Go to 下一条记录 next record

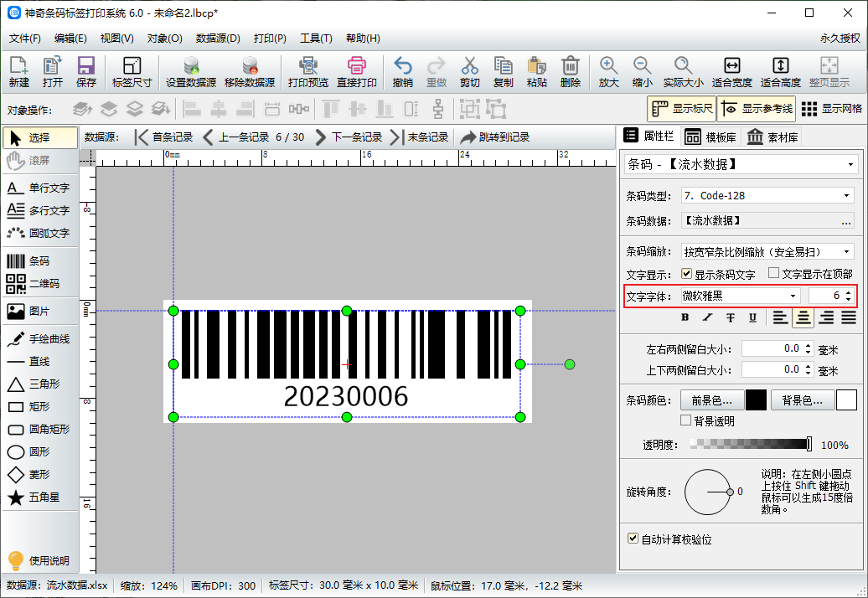349,137
